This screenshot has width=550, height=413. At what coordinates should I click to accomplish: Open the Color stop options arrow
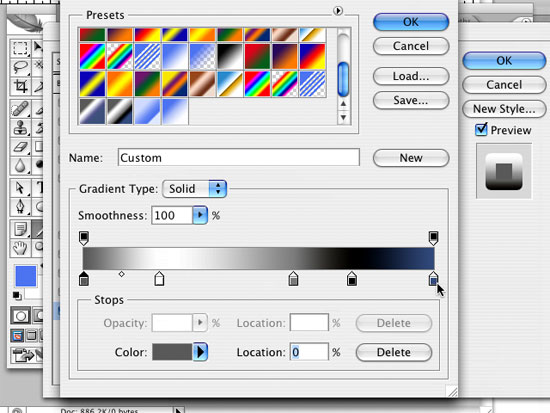tap(200, 352)
